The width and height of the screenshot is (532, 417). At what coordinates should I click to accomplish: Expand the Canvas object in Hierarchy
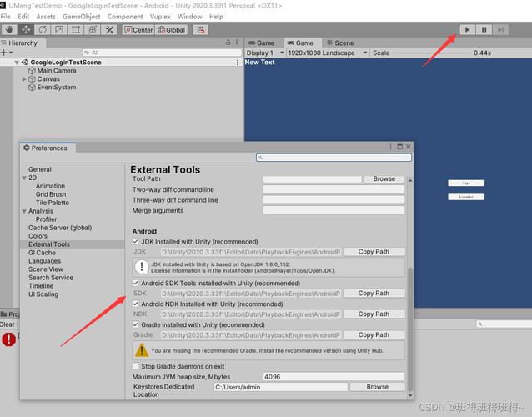click(25, 79)
